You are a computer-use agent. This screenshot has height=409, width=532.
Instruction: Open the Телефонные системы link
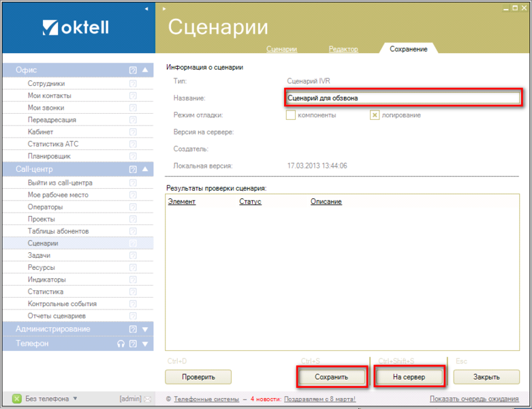point(206,399)
